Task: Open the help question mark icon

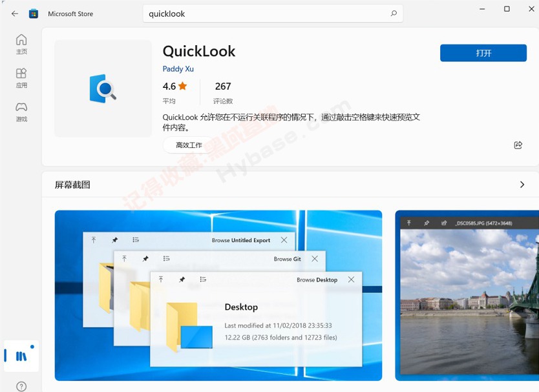Action: tap(21, 386)
